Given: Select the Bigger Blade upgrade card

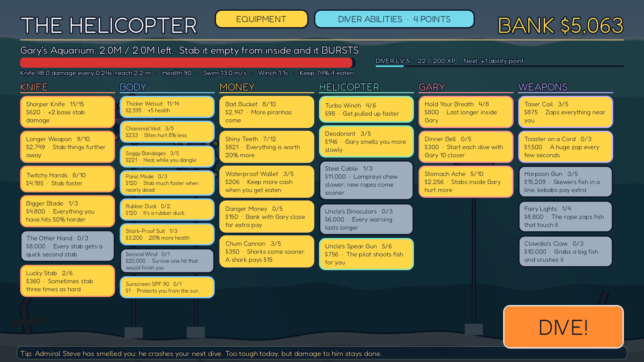Looking at the screenshot, I should 67,211.
